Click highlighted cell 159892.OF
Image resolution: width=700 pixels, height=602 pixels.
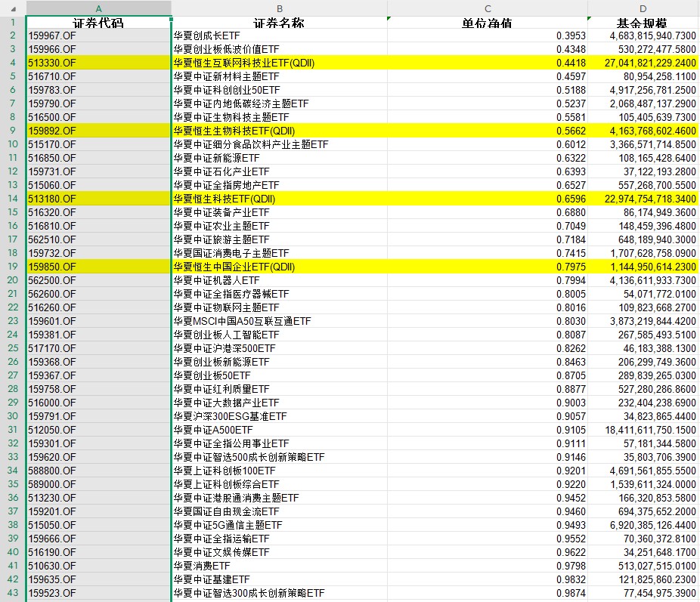tap(99, 131)
